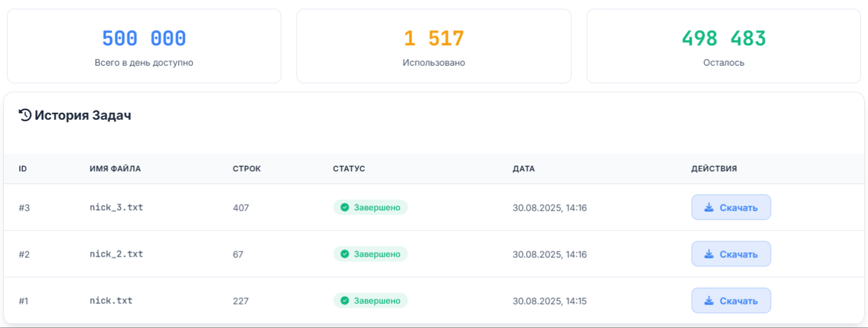Click the 1 517 used value
868x328 pixels.
coord(434,39)
